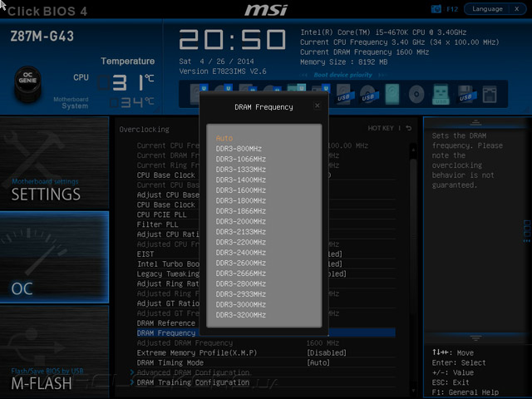Select the EIST setting row
This screenshot has height=399, width=532.
point(266,254)
